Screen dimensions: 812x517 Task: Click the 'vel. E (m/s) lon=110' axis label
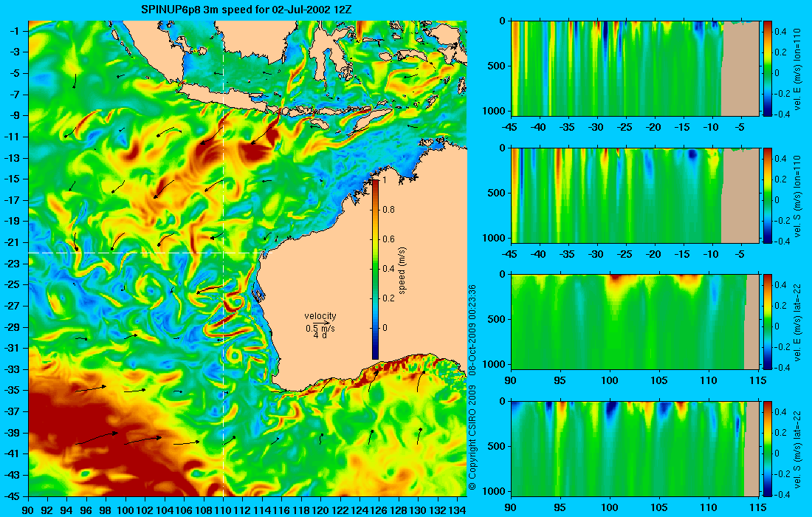[798, 69]
